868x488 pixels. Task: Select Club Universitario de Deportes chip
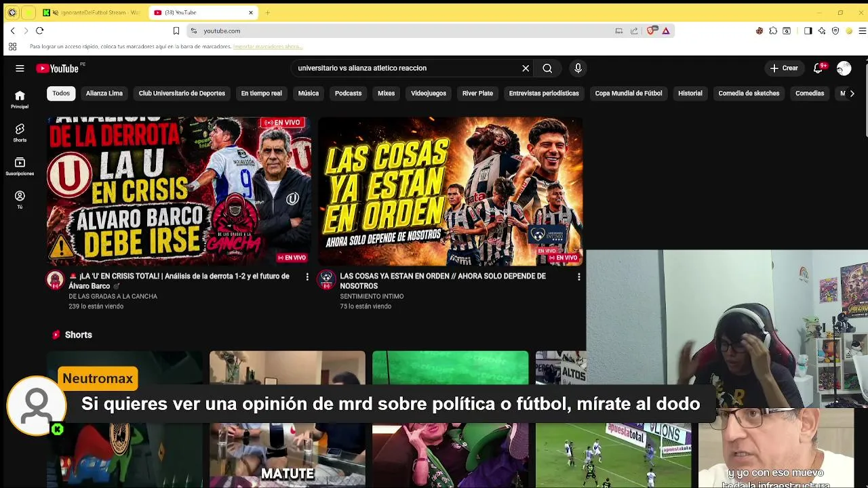click(x=182, y=94)
